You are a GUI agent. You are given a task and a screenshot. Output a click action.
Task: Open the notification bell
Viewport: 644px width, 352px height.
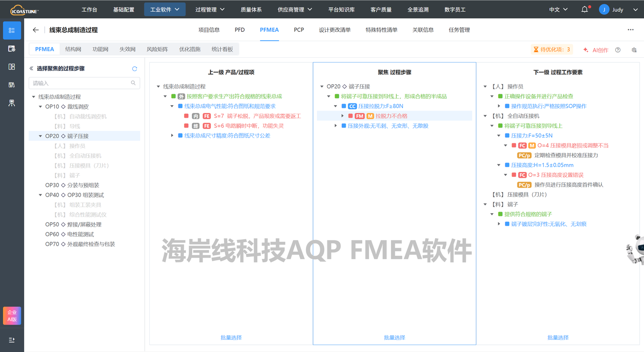(x=584, y=9)
